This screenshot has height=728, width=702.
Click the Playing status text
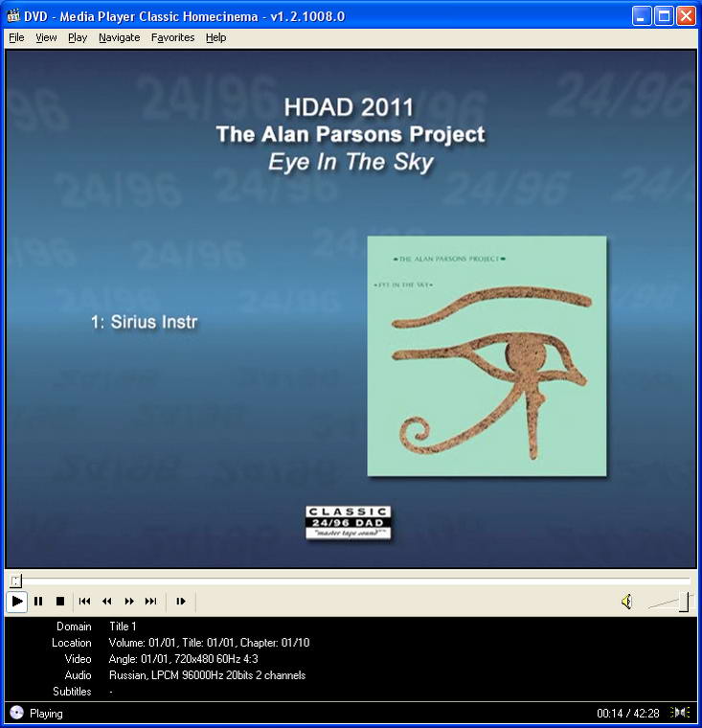[x=46, y=713]
